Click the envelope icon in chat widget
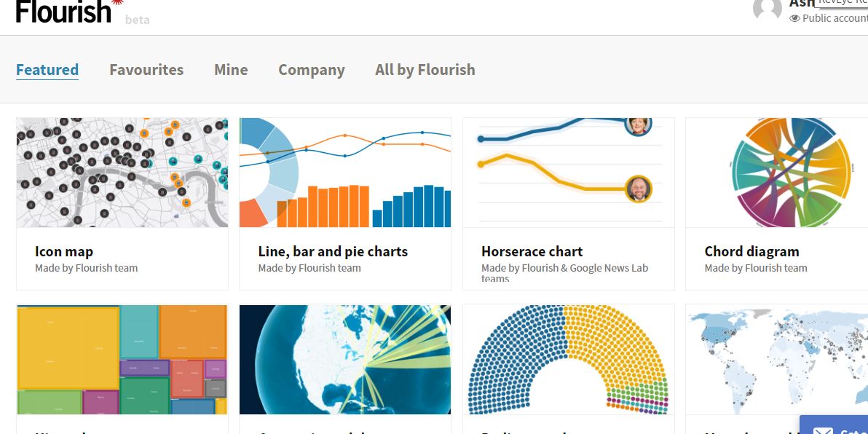The height and width of the screenshot is (434, 868). (x=823, y=430)
